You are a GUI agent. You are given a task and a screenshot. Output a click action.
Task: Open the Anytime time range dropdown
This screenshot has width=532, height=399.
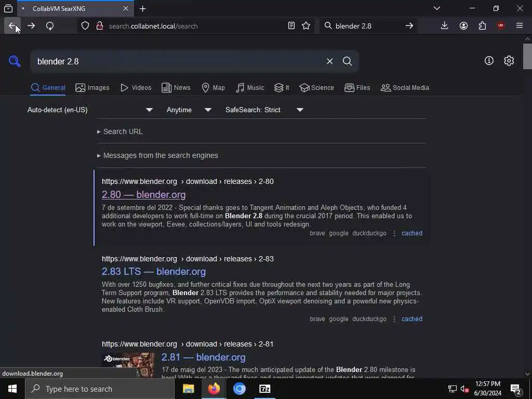tap(189, 110)
